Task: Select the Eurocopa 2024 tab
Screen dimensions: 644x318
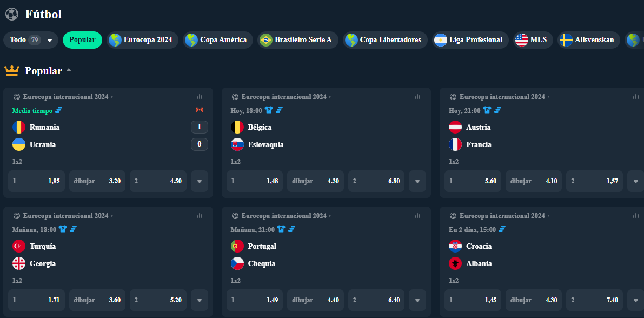Action: coord(141,40)
